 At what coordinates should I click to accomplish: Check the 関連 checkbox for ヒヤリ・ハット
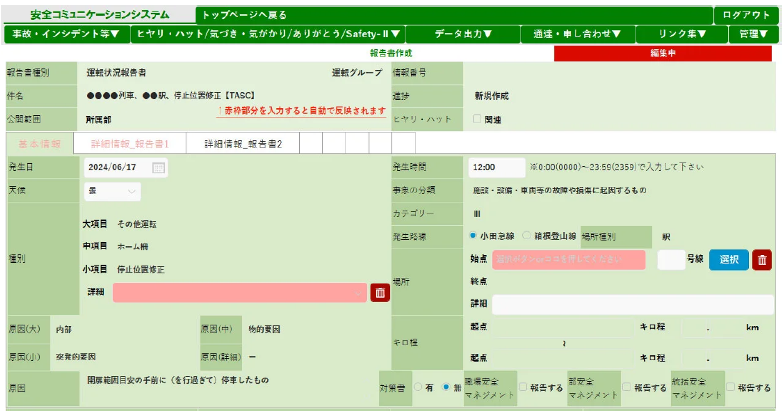(x=476, y=119)
